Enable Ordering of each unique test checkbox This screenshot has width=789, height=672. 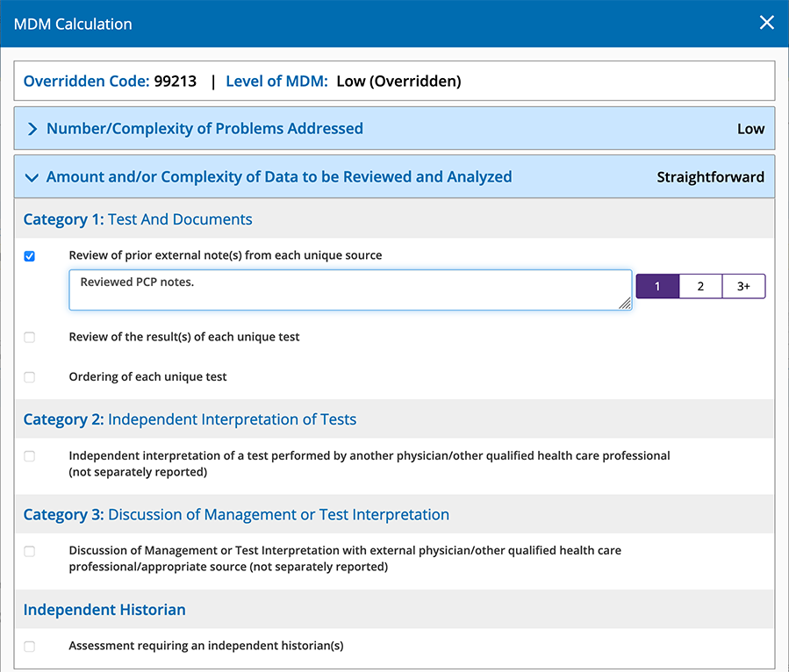[x=30, y=377]
